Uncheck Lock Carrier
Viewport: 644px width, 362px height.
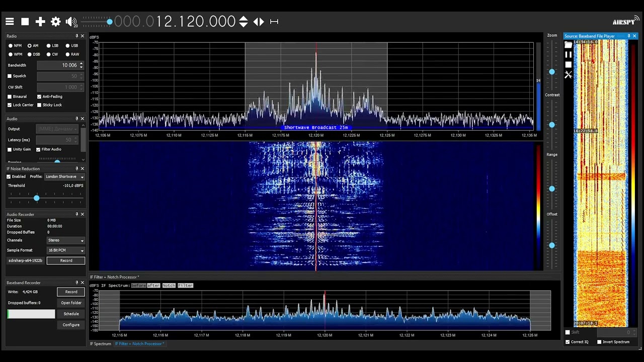click(x=10, y=105)
